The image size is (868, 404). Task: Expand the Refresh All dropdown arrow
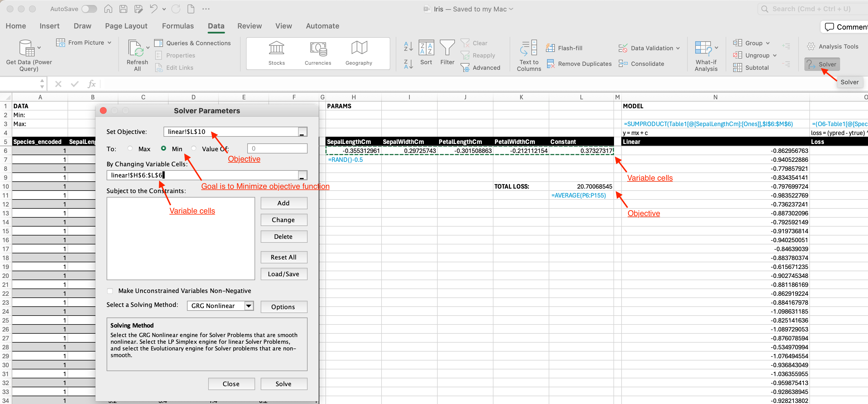pos(148,48)
